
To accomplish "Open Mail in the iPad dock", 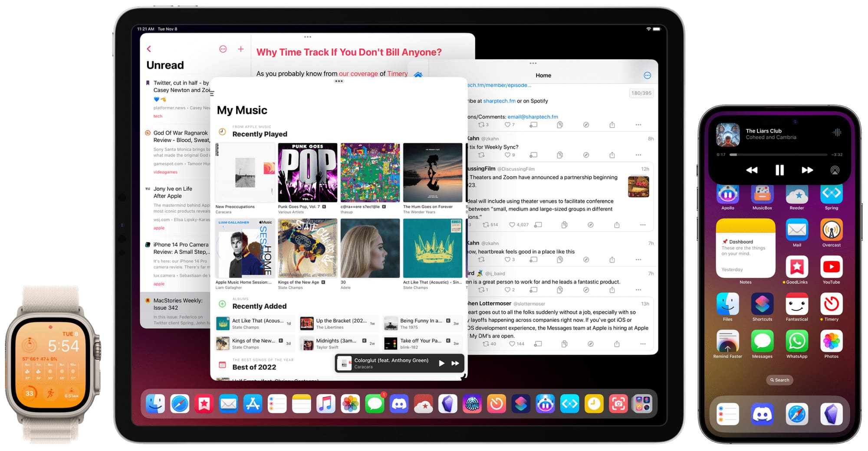I will coord(228,404).
